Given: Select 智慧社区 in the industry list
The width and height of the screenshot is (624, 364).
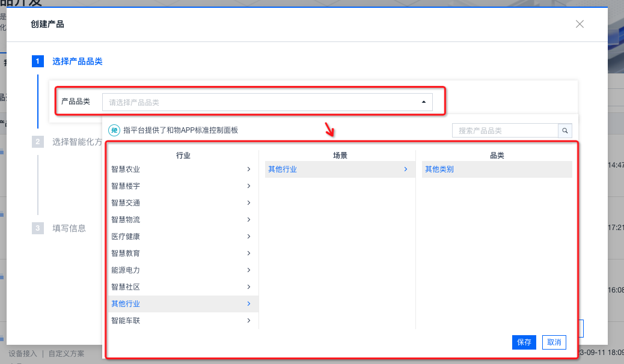Looking at the screenshot, I should click(x=126, y=287).
